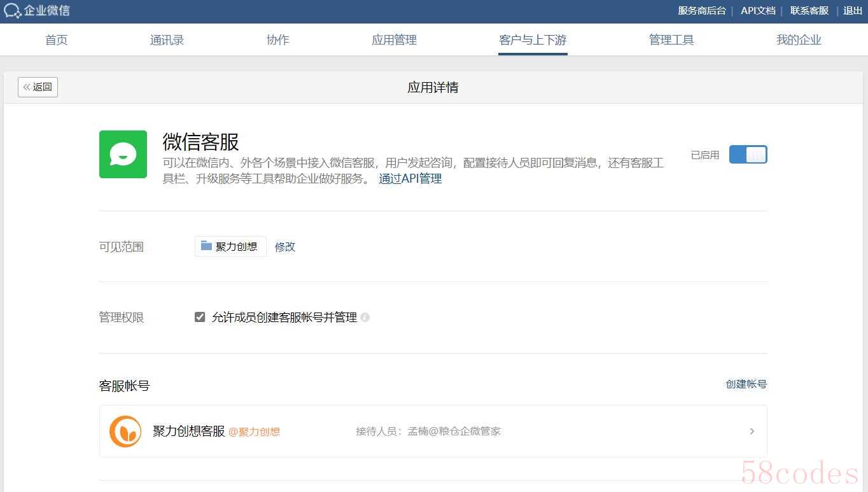Screen dimensions: 868x492
Task: Expand the 聚力创想客服 row chevron
Action: 752,431
